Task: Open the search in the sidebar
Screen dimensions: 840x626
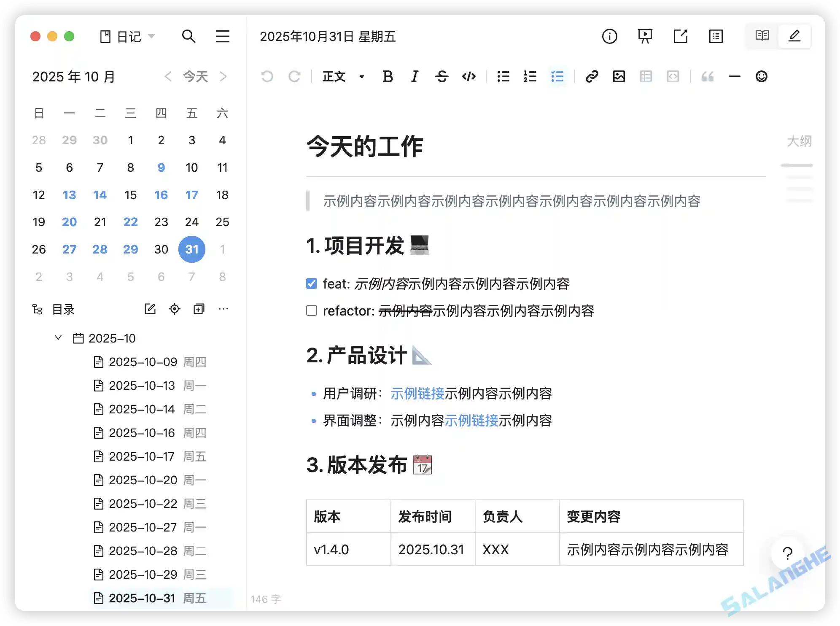Action: (189, 37)
